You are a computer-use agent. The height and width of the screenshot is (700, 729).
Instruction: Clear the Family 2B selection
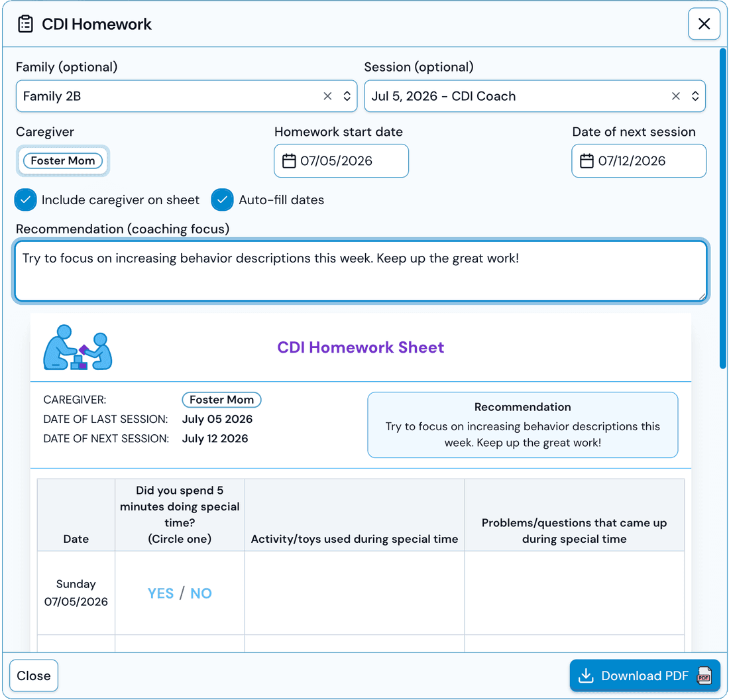[327, 96]
